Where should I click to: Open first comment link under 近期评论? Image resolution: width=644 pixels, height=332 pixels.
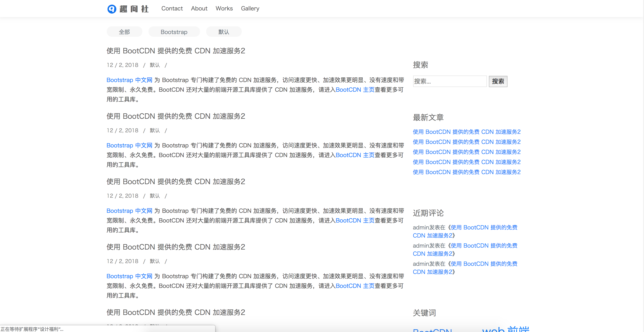(x=484, y=227)
